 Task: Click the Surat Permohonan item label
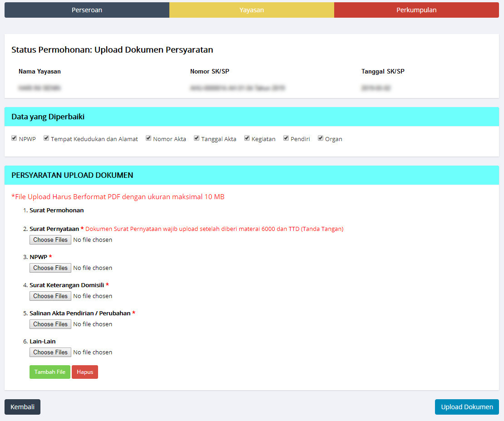tap(56, 210)
